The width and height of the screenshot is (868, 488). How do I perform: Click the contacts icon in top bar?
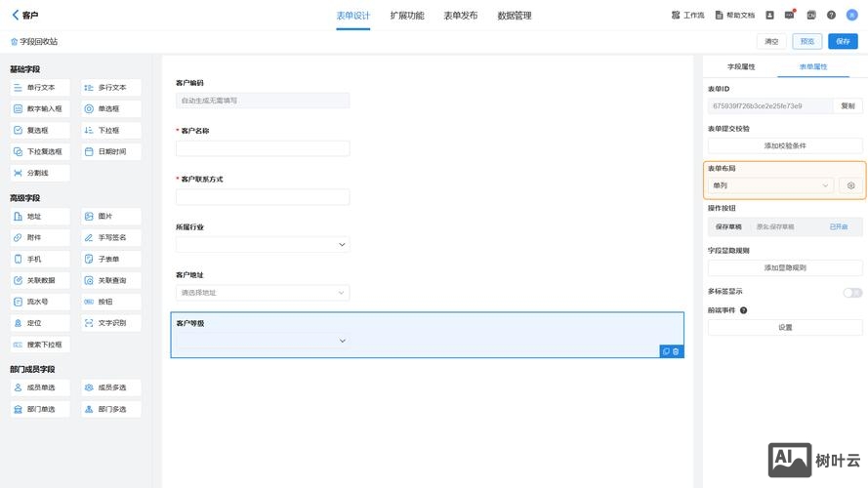pos(769,15)
